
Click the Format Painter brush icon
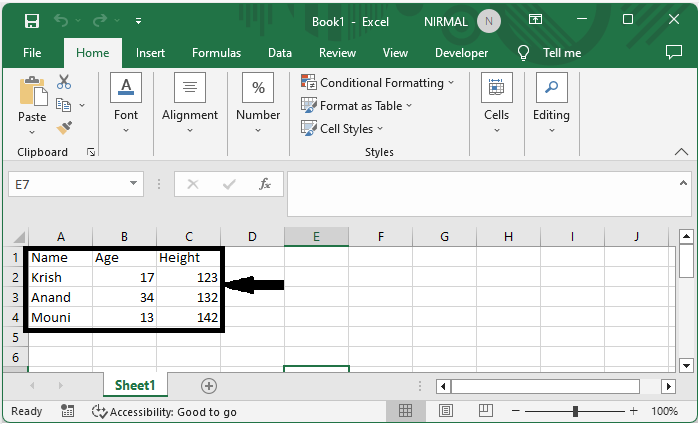pos(64,128)
